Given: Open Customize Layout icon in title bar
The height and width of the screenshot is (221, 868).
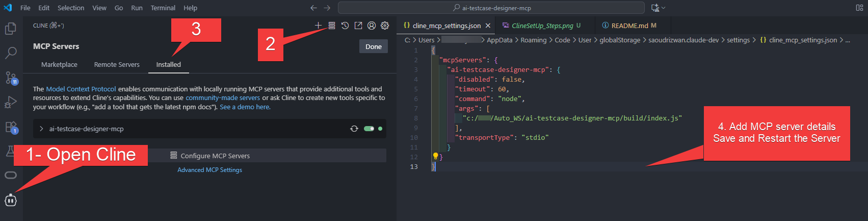Looking at the screenshot, I should tap(859, 8).
